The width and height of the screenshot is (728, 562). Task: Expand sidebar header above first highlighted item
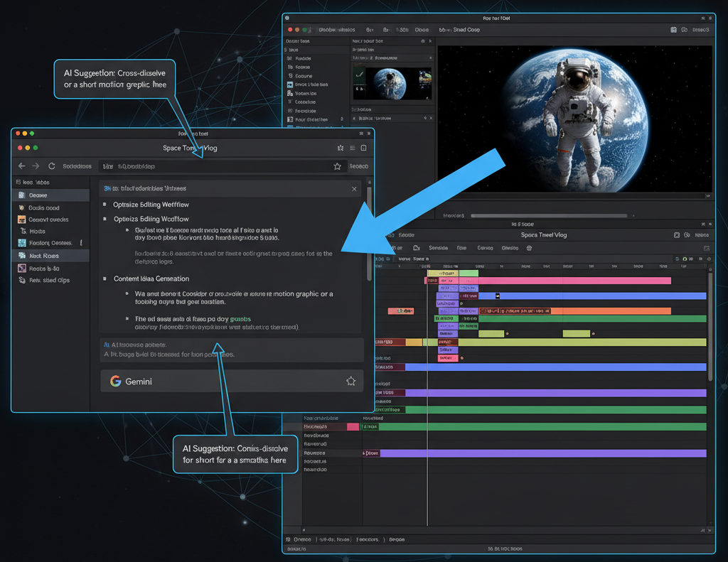point(33,183)
